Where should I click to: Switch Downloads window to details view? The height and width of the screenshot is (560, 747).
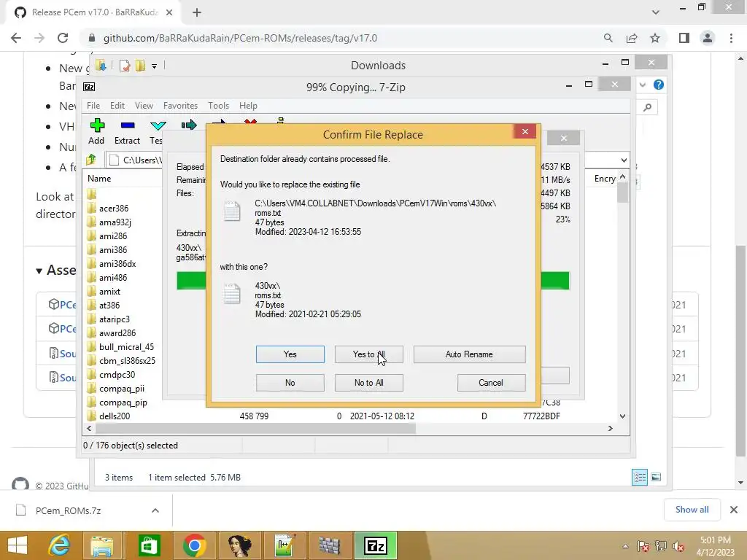coord(639,477)
